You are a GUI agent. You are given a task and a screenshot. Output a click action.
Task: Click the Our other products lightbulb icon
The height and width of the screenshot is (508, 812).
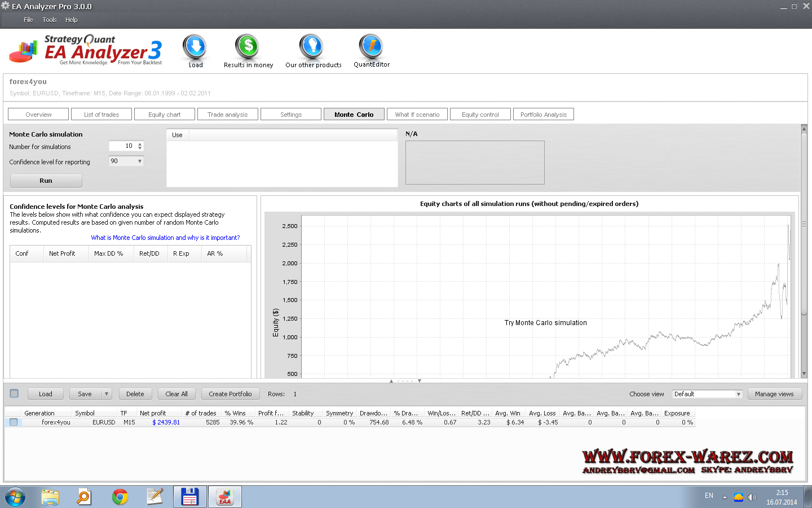tap(312, 47)
